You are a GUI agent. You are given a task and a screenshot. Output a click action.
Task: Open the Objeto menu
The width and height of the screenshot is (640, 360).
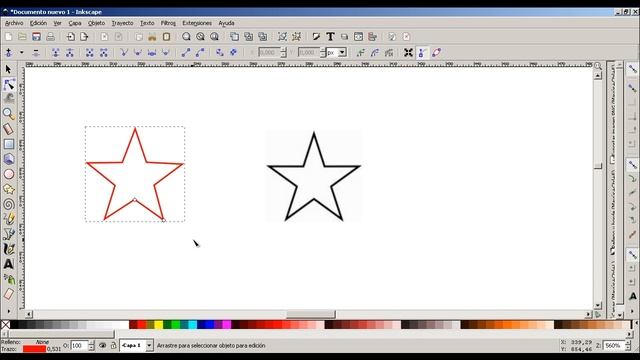[x=96, y=23]
